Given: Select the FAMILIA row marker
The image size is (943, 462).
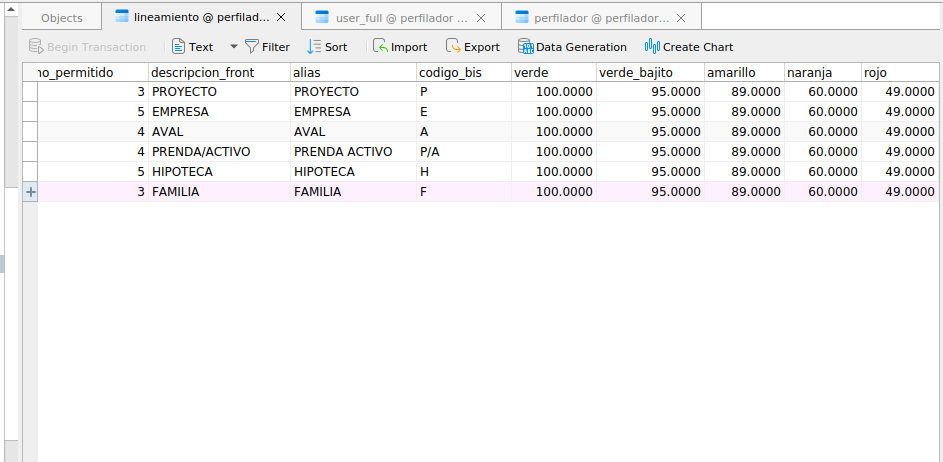Looking at the screenshot, I should (29, 192).
